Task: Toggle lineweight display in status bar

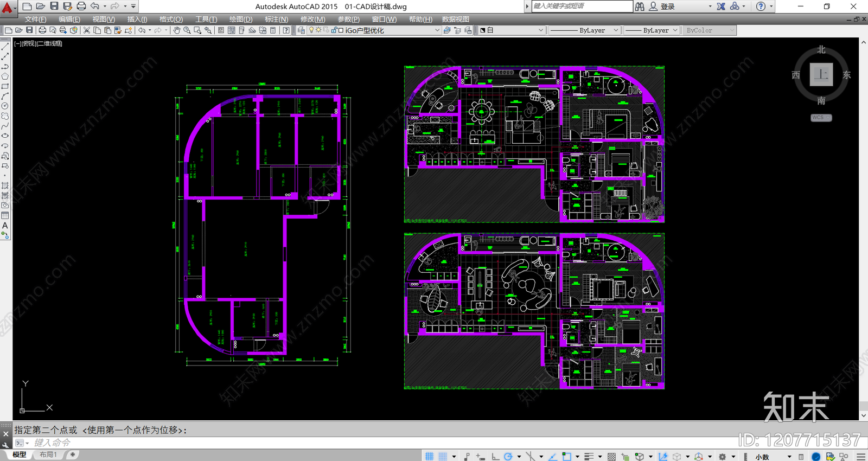Action: click(x=589, y=457)
